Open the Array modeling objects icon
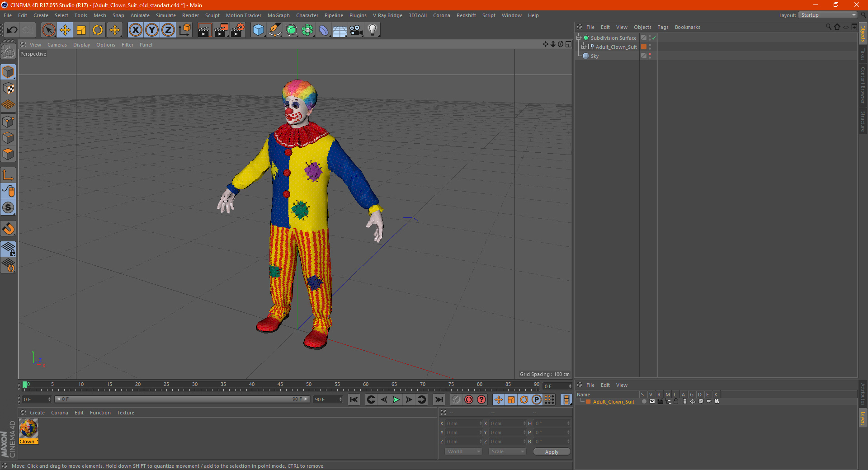This screenshot has height=470, width=868. click(307, 30)
